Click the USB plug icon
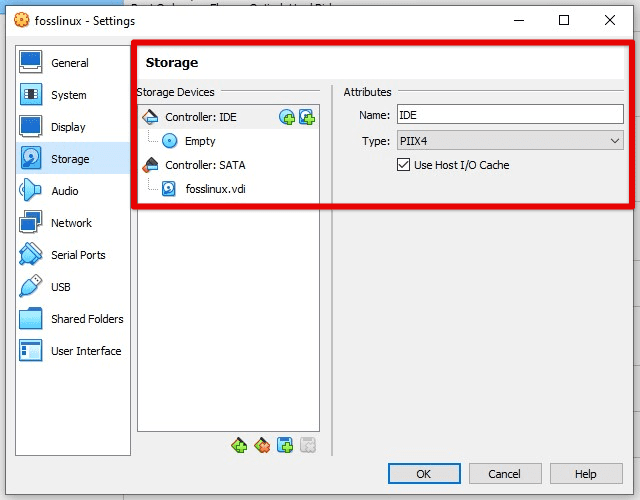The width and height of the screenshot is (640, 500). [31, 286]
